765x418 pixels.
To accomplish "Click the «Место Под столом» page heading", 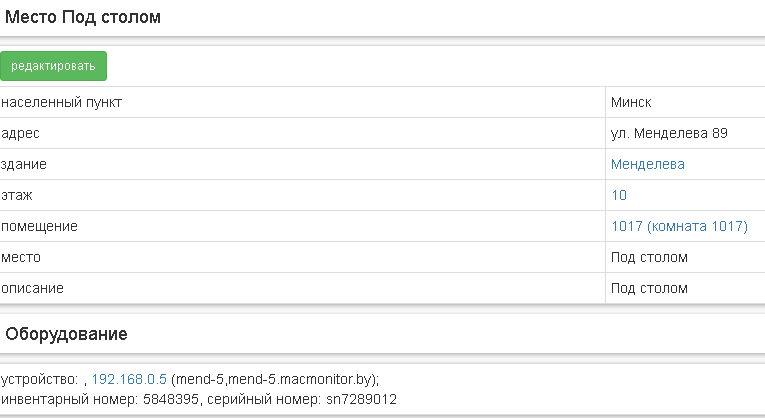I will (83, 17).
